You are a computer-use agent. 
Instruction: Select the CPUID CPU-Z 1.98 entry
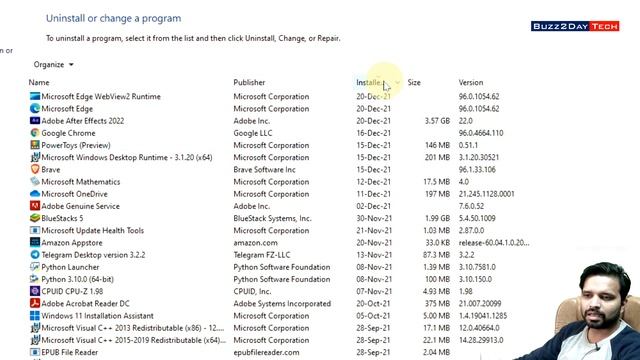coord(72,292)
